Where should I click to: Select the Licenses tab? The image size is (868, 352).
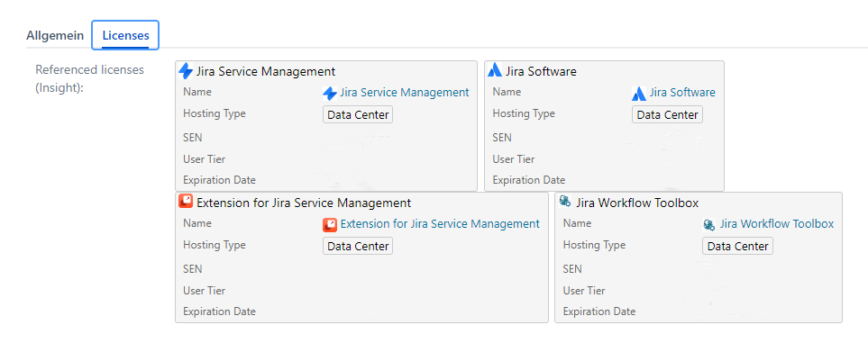pyautogui.click(x=125, y=35)
